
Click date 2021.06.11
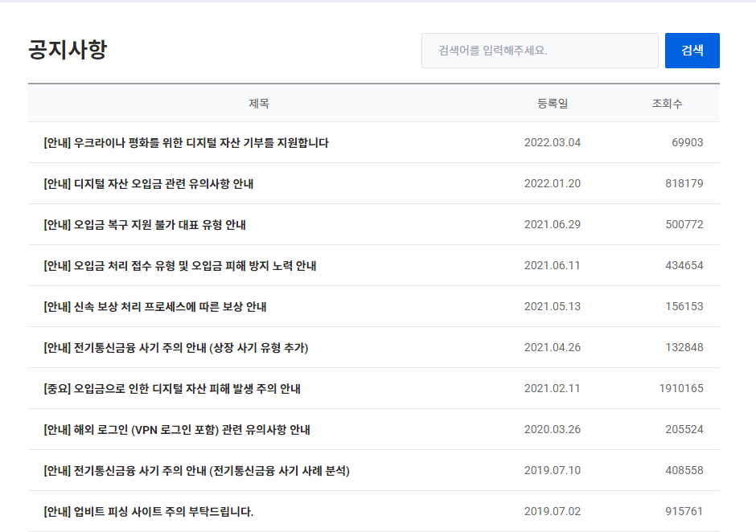[x=553, y=265]
